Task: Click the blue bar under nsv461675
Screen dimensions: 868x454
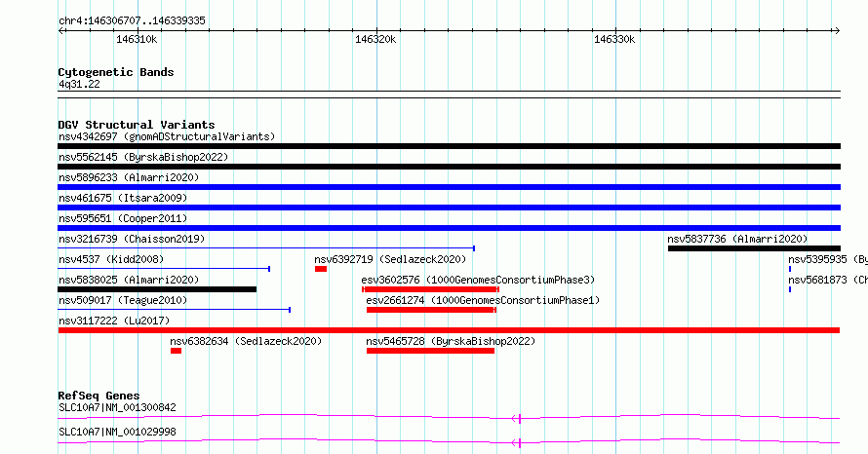Action: (x=449, y=208)
